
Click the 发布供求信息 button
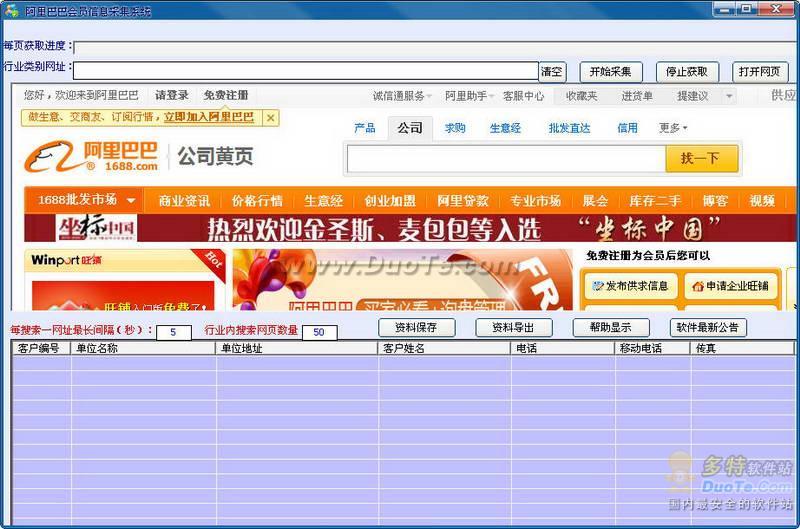[631, 286]
